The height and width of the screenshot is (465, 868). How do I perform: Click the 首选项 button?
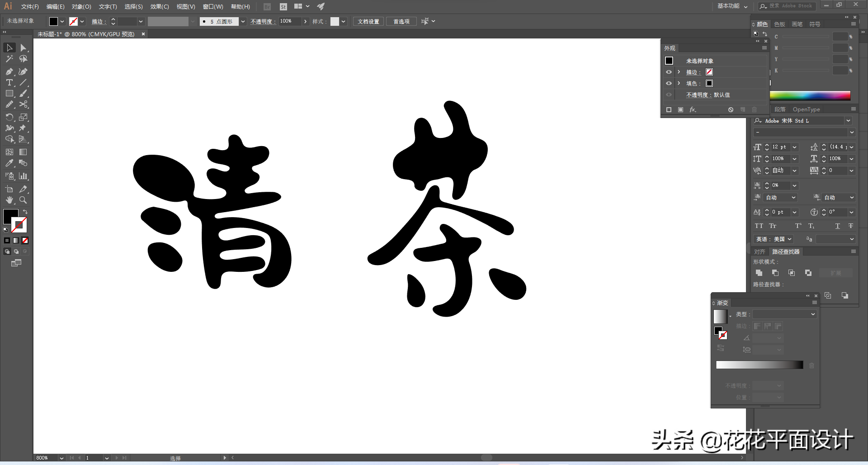[401, 21]
